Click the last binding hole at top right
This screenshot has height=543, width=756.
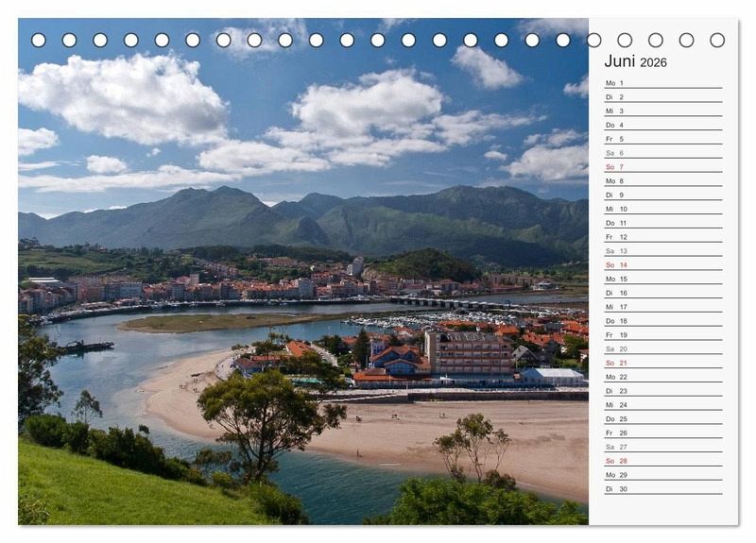(x=717, y=40)
